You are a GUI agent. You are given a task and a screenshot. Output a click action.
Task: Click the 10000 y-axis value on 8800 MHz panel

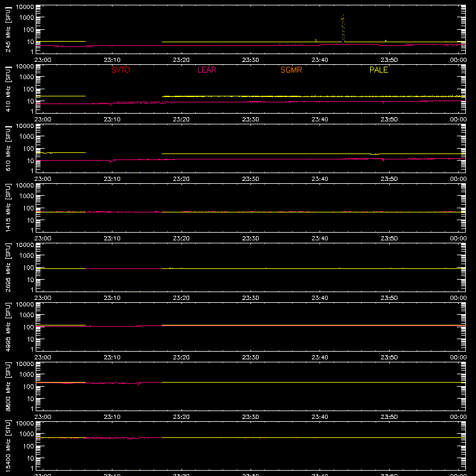[25, 364]
